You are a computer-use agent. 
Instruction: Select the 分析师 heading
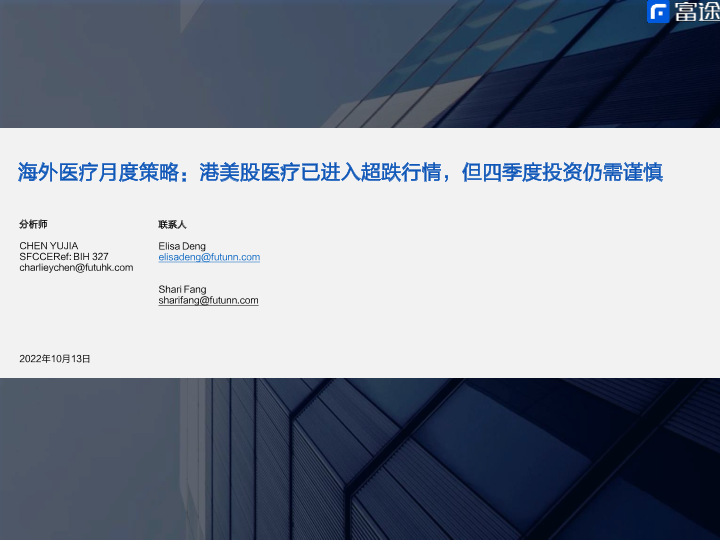click(34, 224)
